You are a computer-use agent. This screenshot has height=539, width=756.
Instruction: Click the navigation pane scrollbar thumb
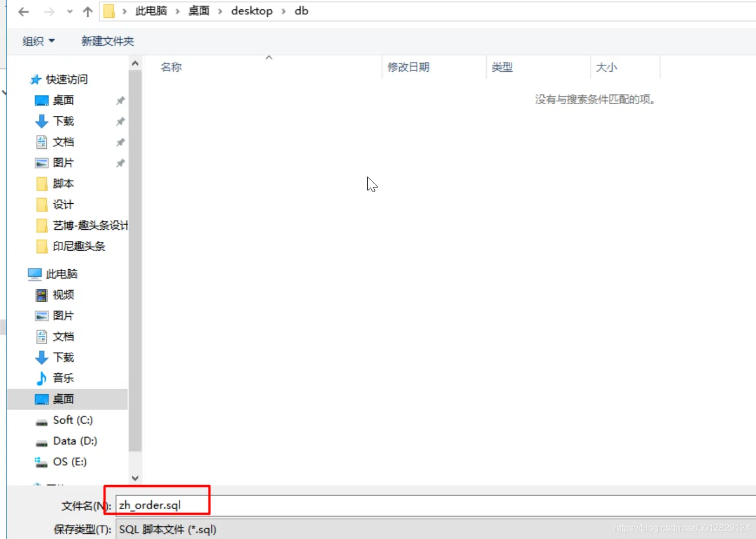coord(135,261)
